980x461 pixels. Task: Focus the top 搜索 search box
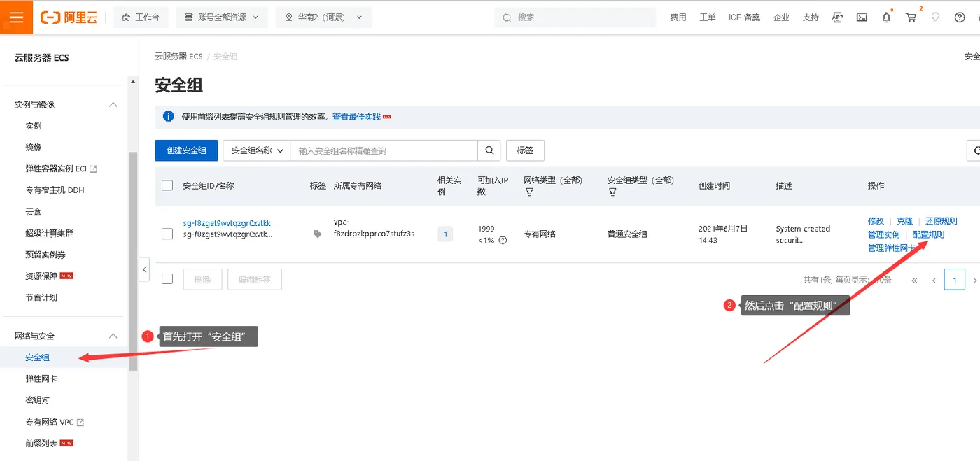coord(575,17)
